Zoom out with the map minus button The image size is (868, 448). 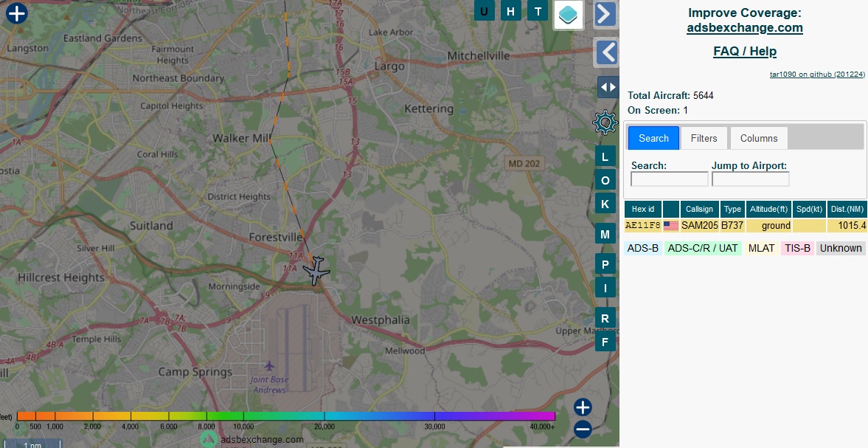pyautogui.click(x=583, y=429)
